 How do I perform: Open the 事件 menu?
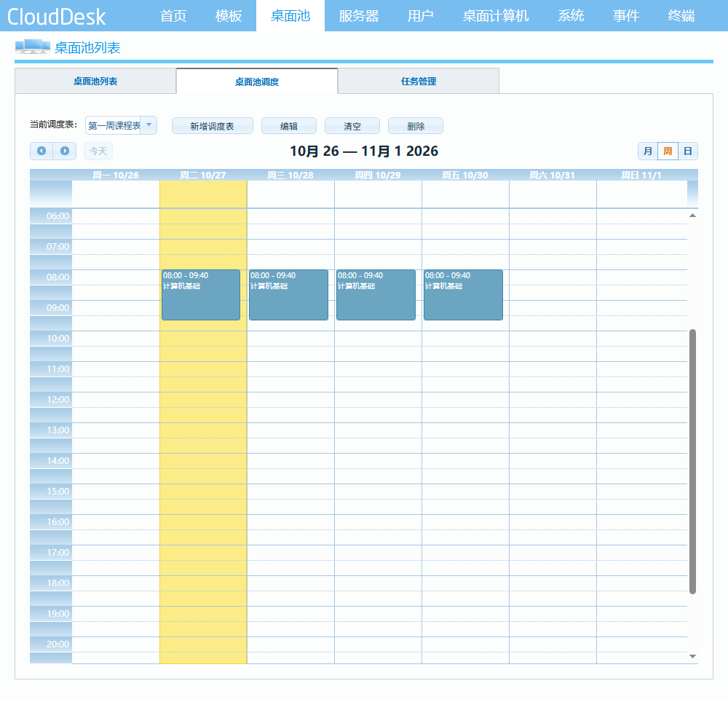(626, 16)
